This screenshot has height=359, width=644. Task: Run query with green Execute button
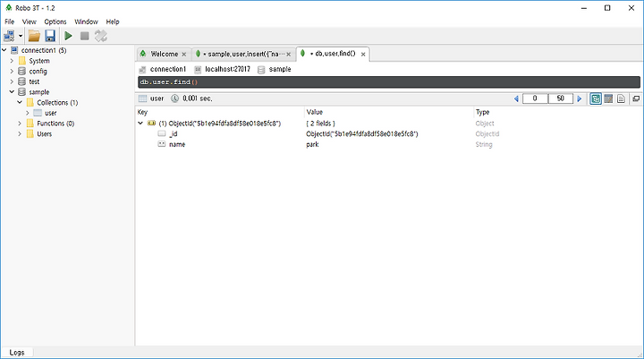[x=68, y=36]
